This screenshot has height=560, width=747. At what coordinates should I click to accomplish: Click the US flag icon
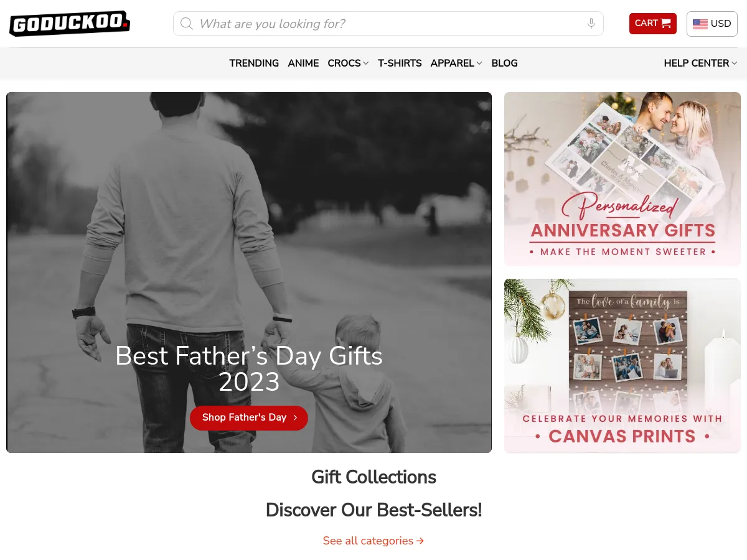(700, 24)
